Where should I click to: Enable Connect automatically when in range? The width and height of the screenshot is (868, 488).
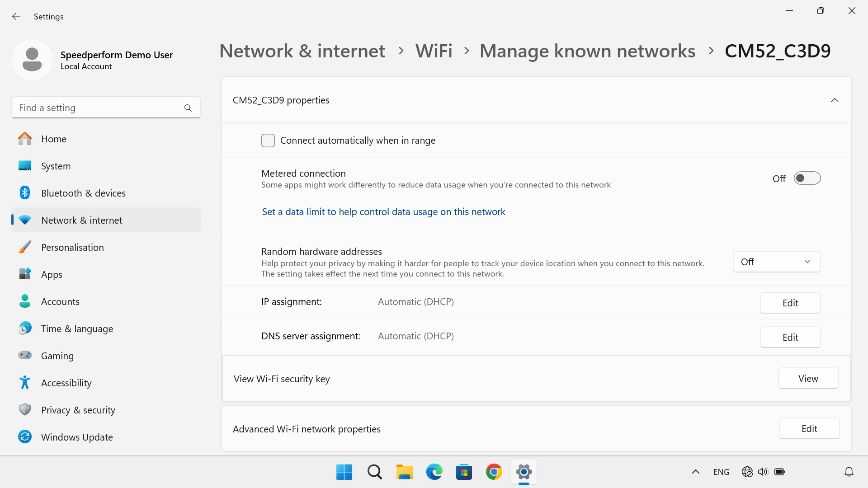pos(268,141)
